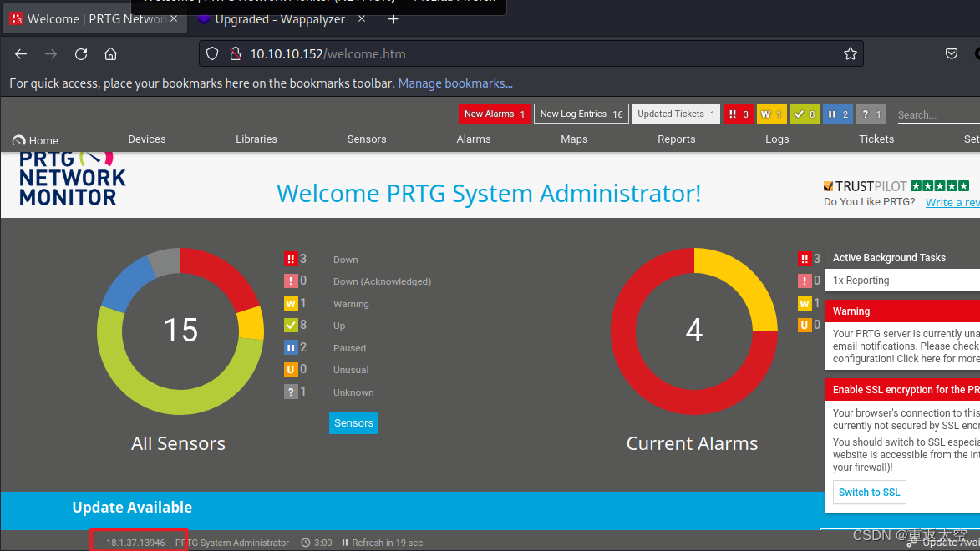Click the PRTG Search field
Image resolution: width=980 pixels, height=551 pixels.
click(937, 114)
